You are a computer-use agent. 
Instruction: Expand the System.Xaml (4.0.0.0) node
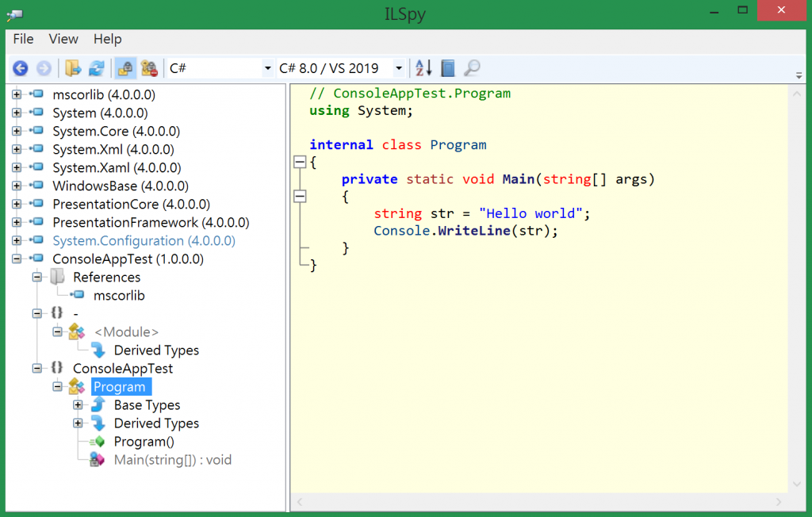(x=17, y=167)
